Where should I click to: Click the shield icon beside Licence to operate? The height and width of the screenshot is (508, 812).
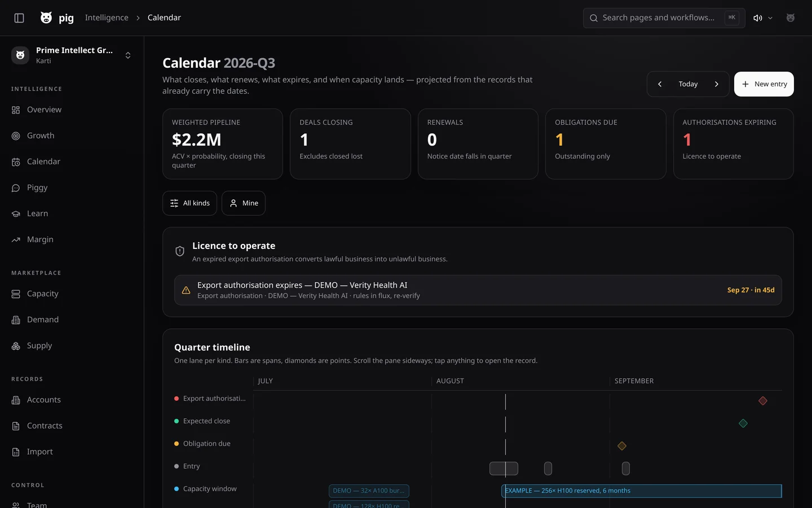tap(180, 251)
